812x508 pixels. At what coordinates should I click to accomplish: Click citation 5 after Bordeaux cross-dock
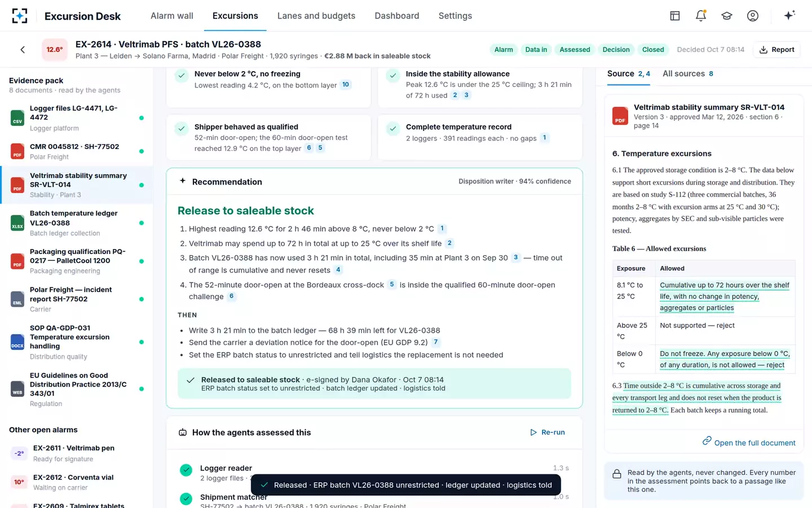pyautogui.click(x=392, y=284)
